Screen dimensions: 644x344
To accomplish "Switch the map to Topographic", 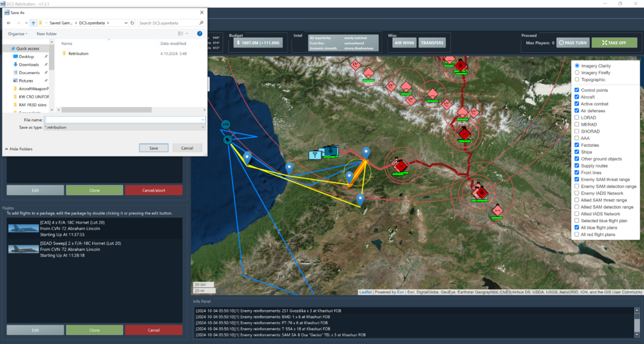I will tap(577, 79).
